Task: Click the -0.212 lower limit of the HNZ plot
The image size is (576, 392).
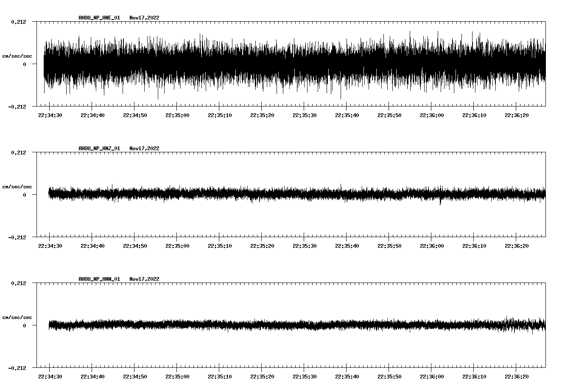Action: point(17,237)
